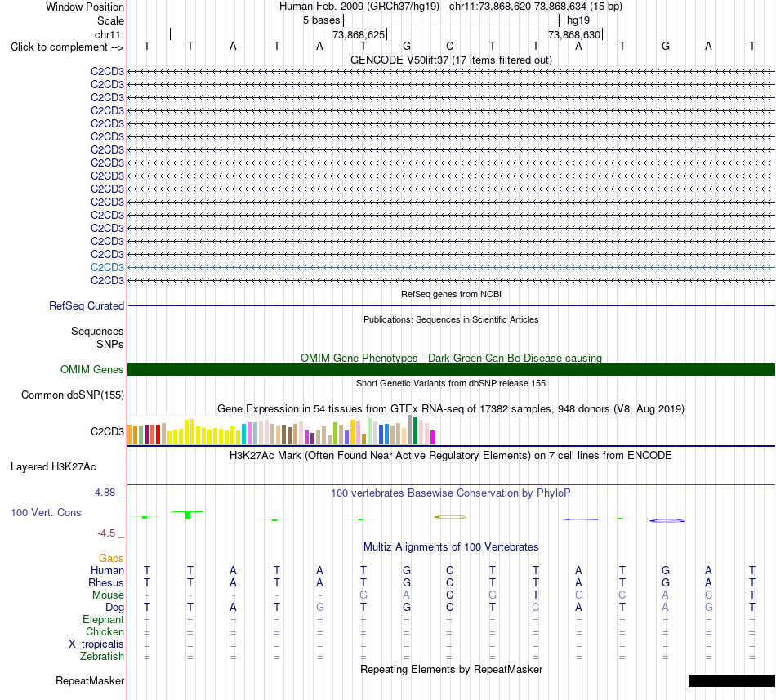Viewport: 776px width, 700px height.
Task: Click the X_tropicalis species label
Action: (x=96, y=644)
